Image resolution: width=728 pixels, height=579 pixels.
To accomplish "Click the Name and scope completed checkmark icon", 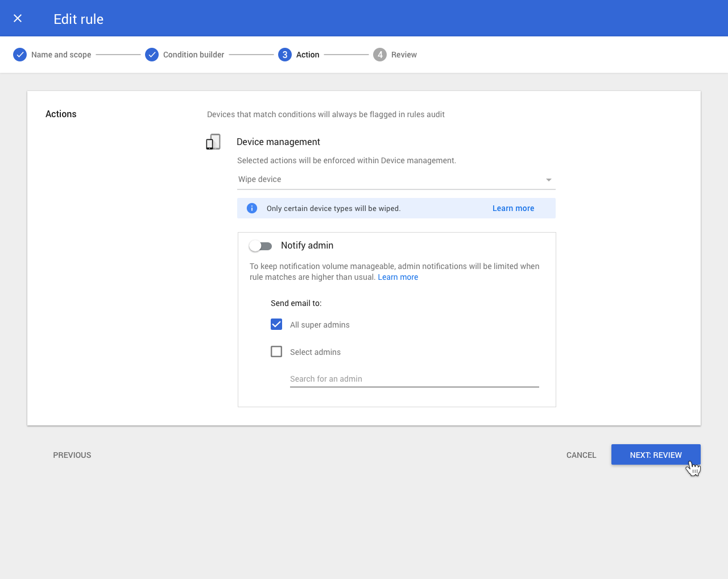I will [x=19, y=55].
